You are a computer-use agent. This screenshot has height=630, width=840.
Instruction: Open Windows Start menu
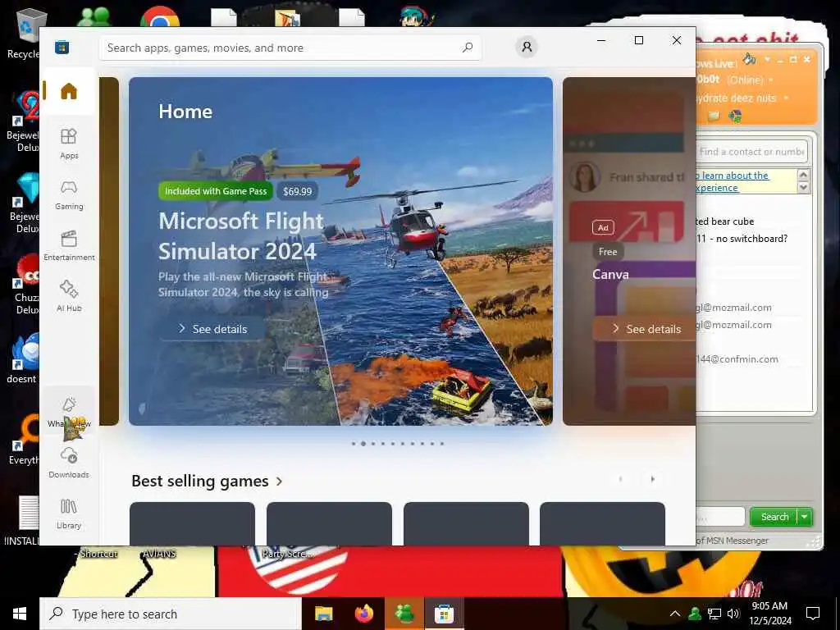click(20, 614)
